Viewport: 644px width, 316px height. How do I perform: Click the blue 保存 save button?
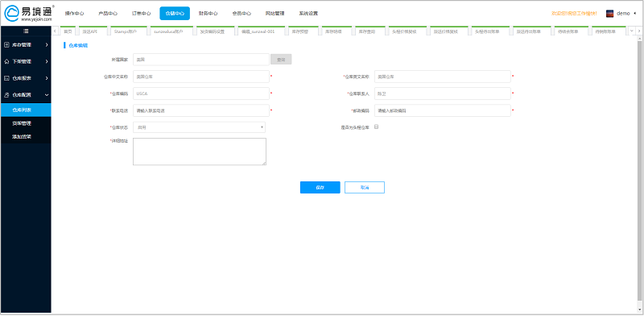click(x=320, y=187)
